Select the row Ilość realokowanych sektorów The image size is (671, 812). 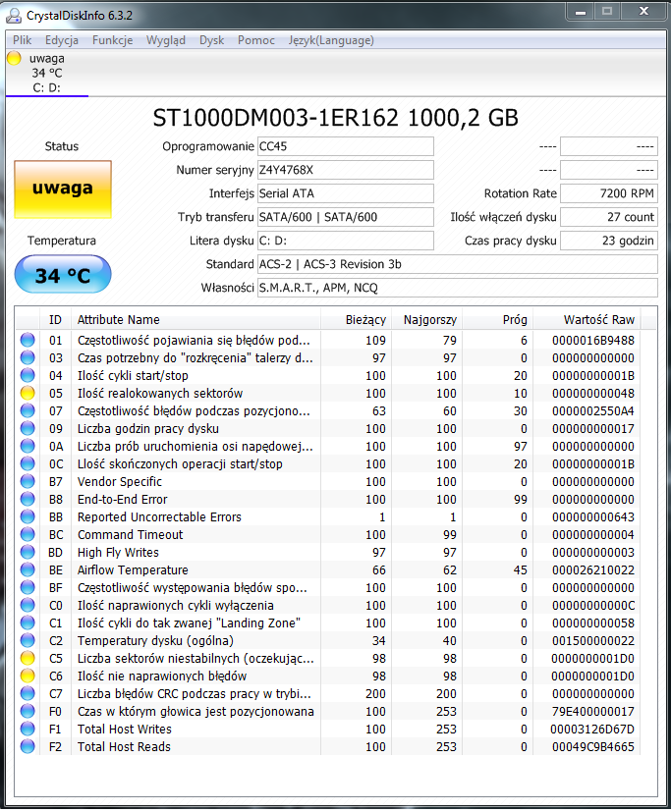328,393
